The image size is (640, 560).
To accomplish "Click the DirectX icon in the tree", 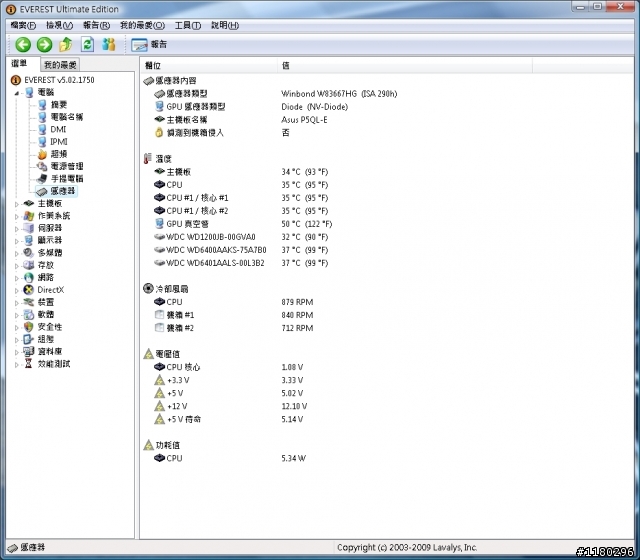I will pos(29,290).
